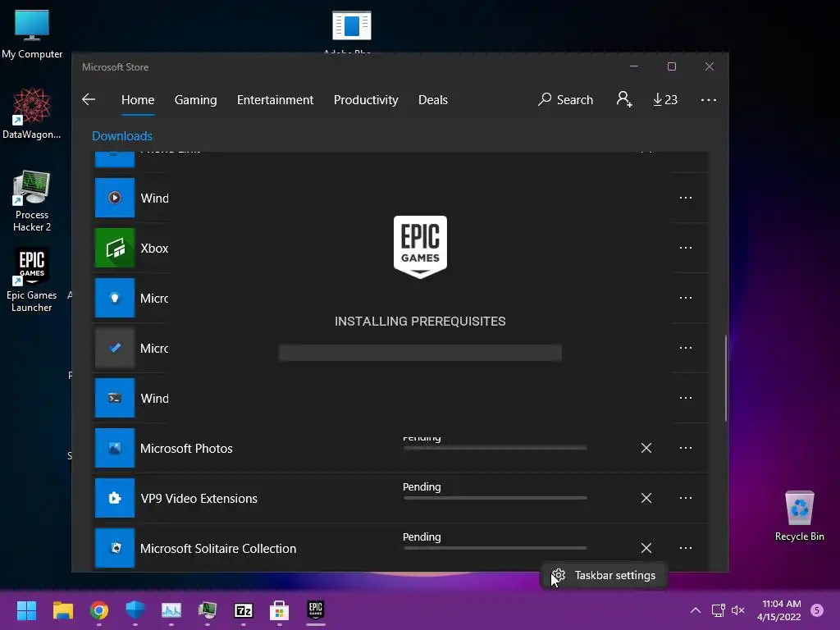Click the Solitaire Collection progress bar
This screenshot has width=840, height=630.
[495, 547]
